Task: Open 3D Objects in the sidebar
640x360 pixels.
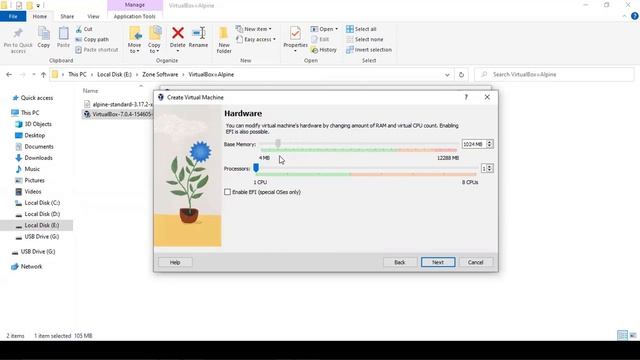Action: (38, 124)
